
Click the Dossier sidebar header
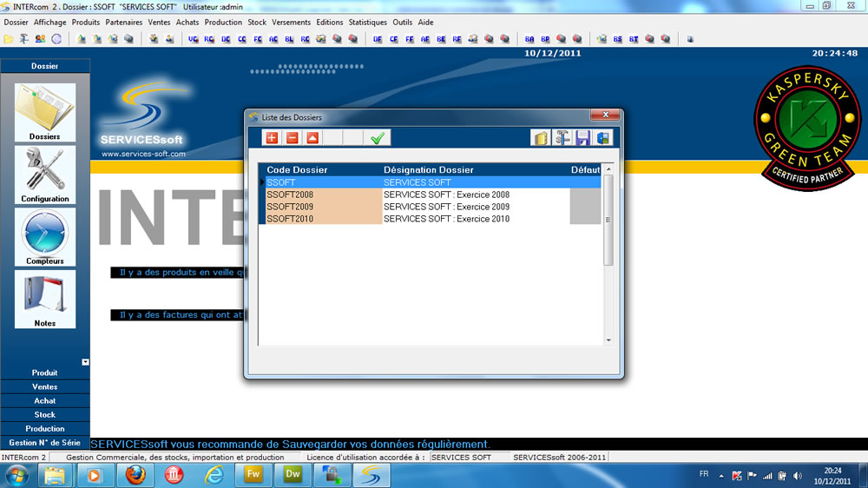tap(45, 66)
